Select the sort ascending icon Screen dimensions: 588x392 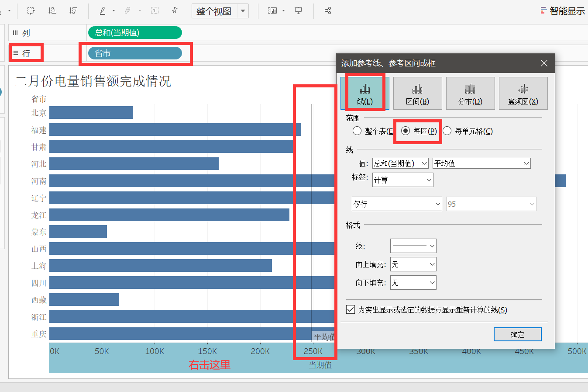tap(52, 10)
